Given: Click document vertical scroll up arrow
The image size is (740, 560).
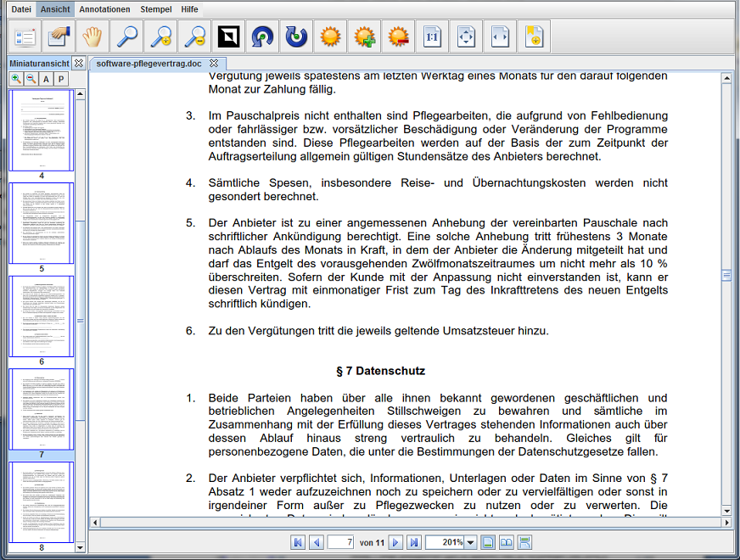Looking at the screenshot, I should click(x=726, y=78).
